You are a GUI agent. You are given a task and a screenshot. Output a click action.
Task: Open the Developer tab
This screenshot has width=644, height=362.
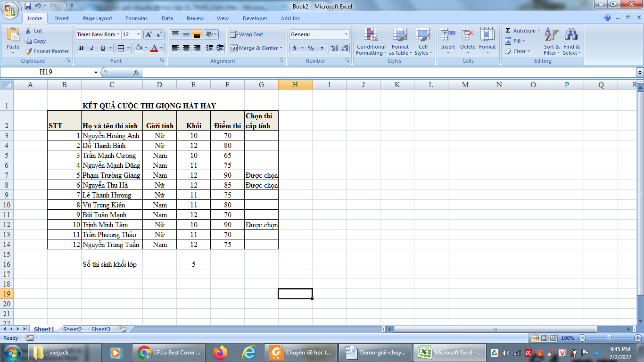[255, 18]
